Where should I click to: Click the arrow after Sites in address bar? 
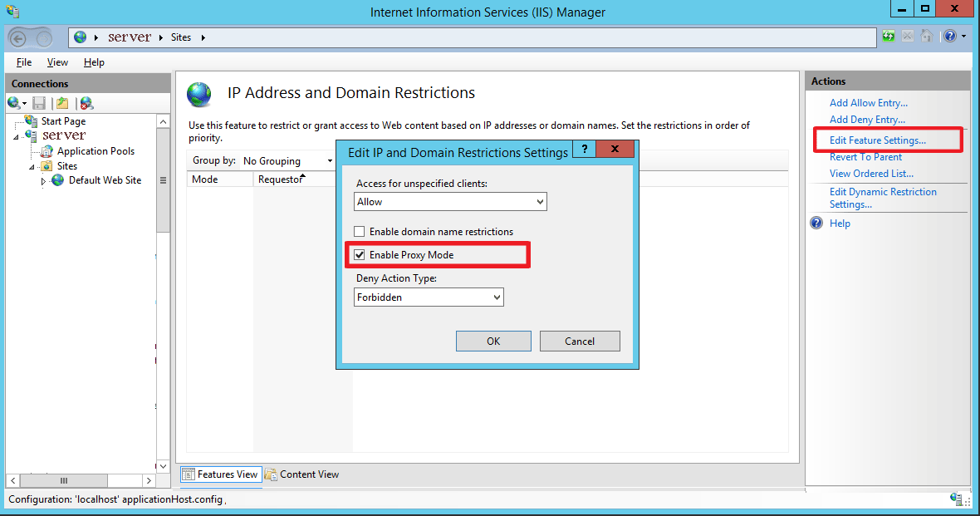[x=203, y=37]
